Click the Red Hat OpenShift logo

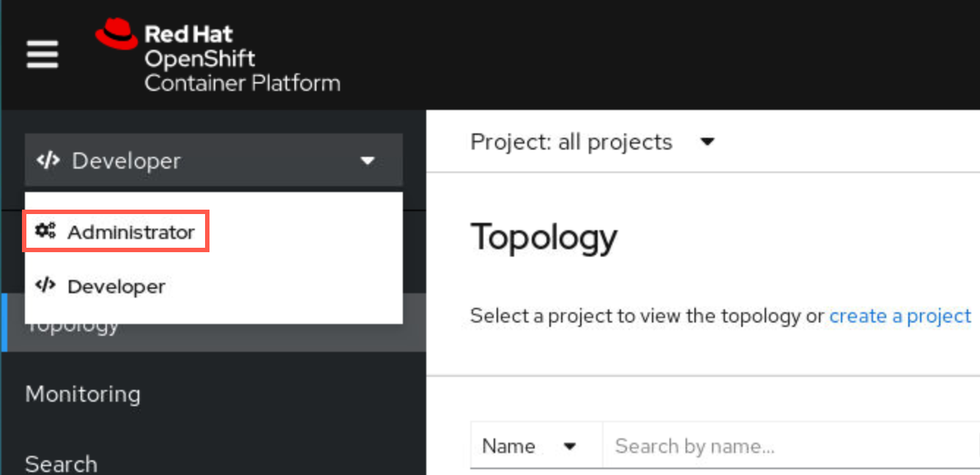click(218, 56)
